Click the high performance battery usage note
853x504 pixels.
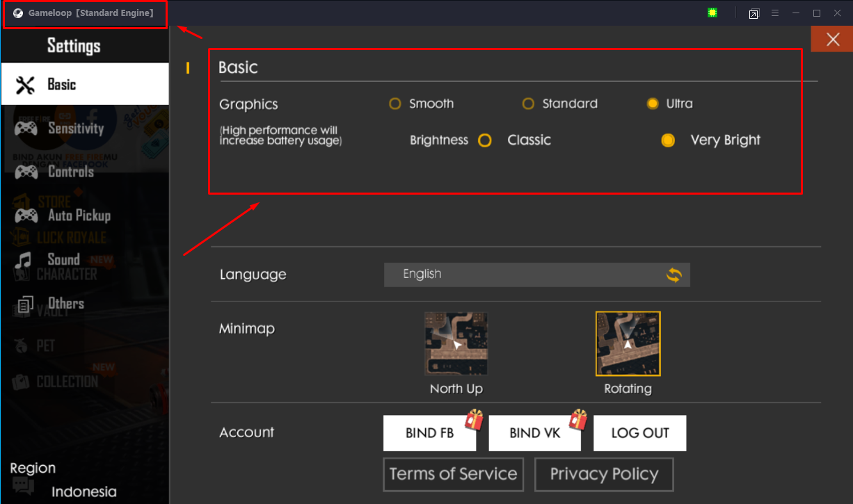pyautogui.click(x=280, y=136)
